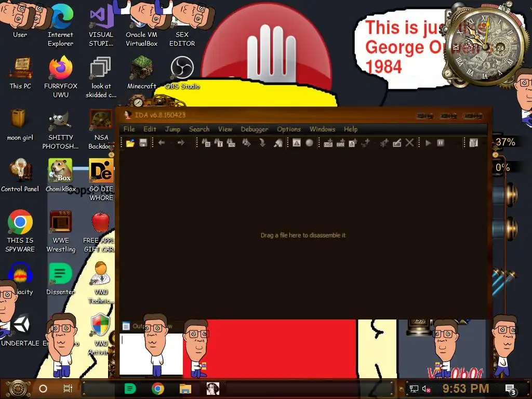Select the UNDERTALE Unity desktop icon
This screenshot has width=532, height=399.
tap(20, 331)
